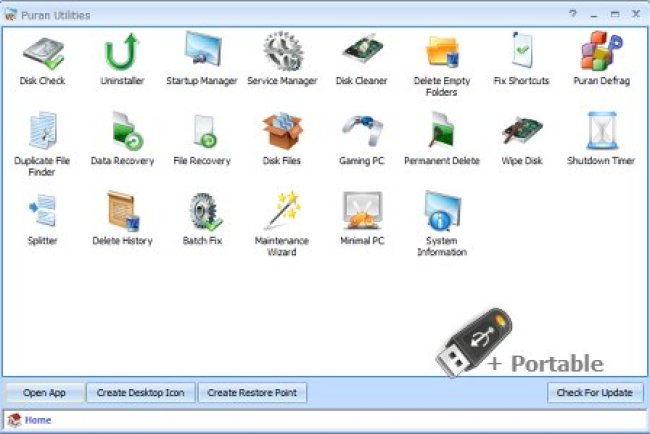Select the Gaming PC controller icon
This screenshot has width=650, height=434.
coord(362,130)
